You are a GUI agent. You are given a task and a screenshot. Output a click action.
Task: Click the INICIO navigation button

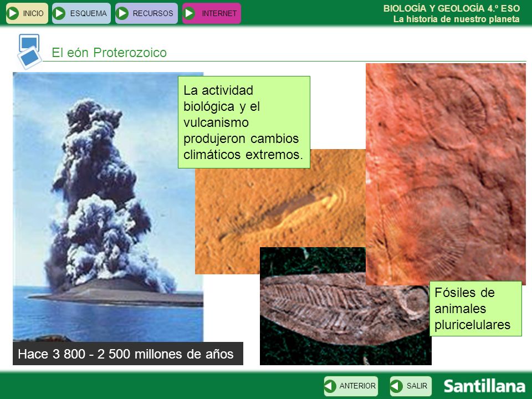(27, 13)
